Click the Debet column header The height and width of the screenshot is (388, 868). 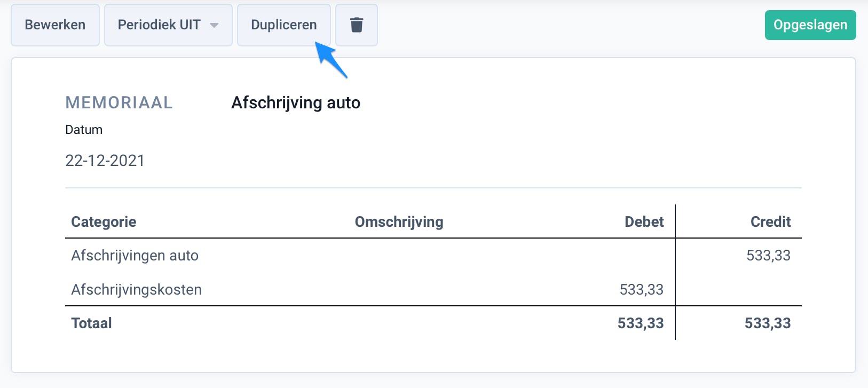pos(644,221)
